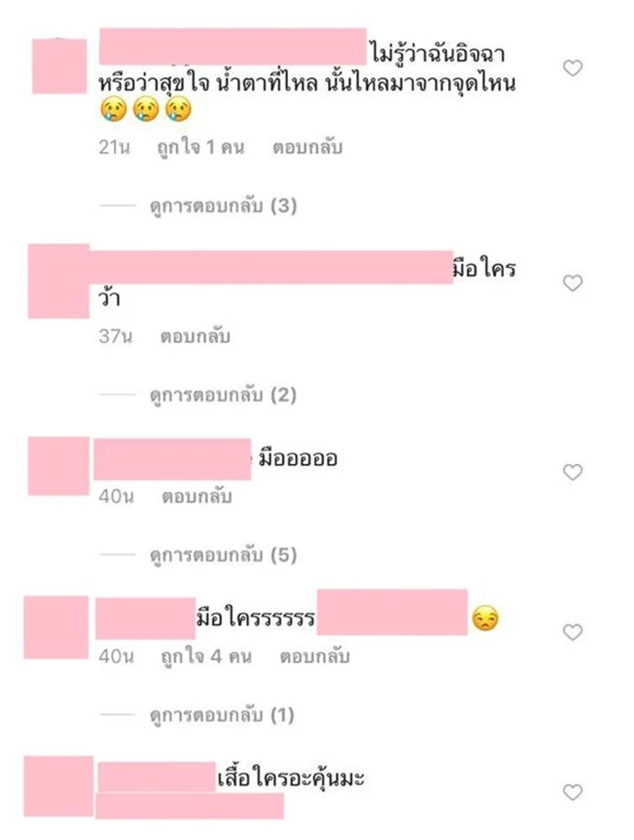634x840 pixels.
Task: Heart the 'มือใครรรรรรร' comment
Action: click(x=572, y=632)
